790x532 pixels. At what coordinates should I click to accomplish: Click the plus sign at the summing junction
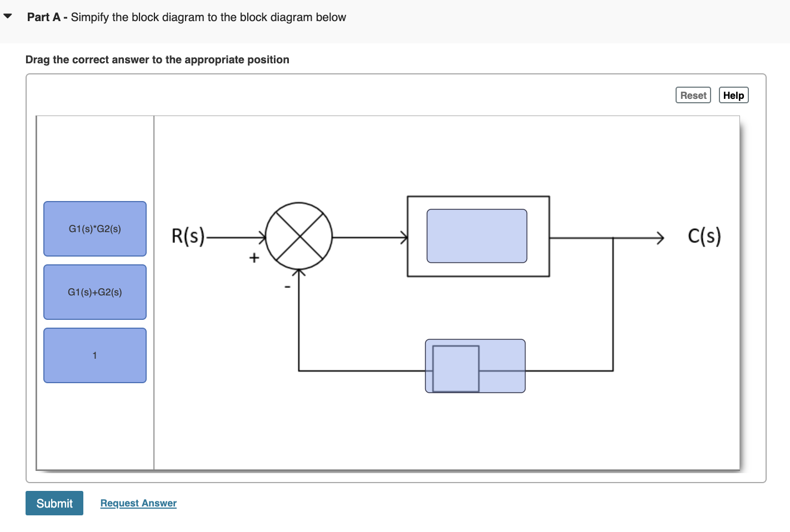(x=253, y=257)
